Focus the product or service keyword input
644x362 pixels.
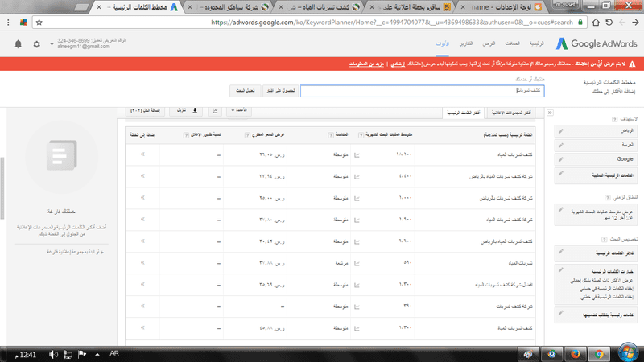point(422,91)
